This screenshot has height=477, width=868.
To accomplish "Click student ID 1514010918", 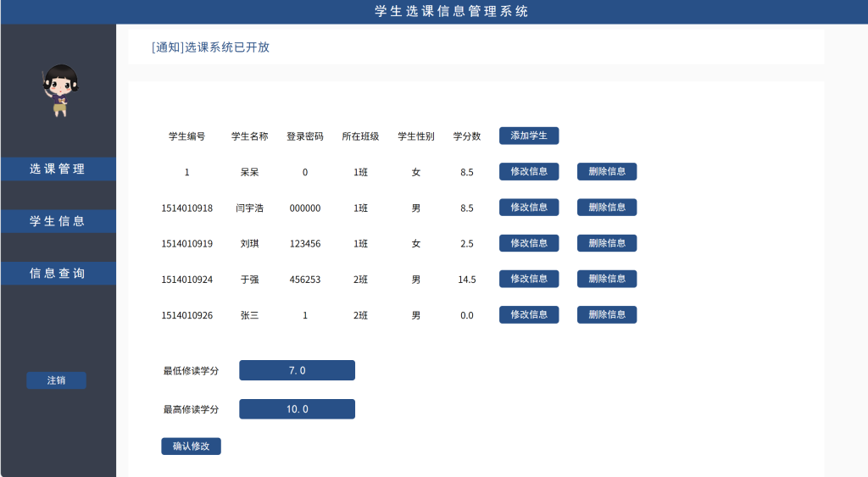I will pos(187,208).
